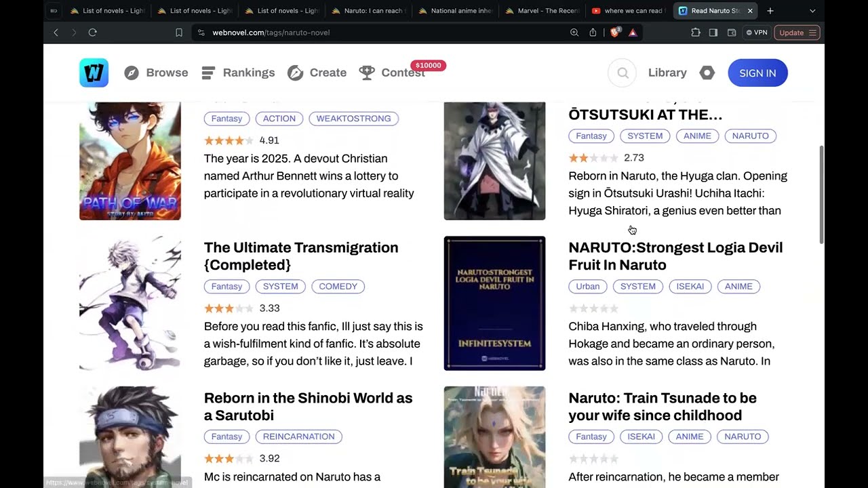The height and width of the screenshot is (488, 868).
Task: Click the VPN button
Action: [x=757, y=33]
